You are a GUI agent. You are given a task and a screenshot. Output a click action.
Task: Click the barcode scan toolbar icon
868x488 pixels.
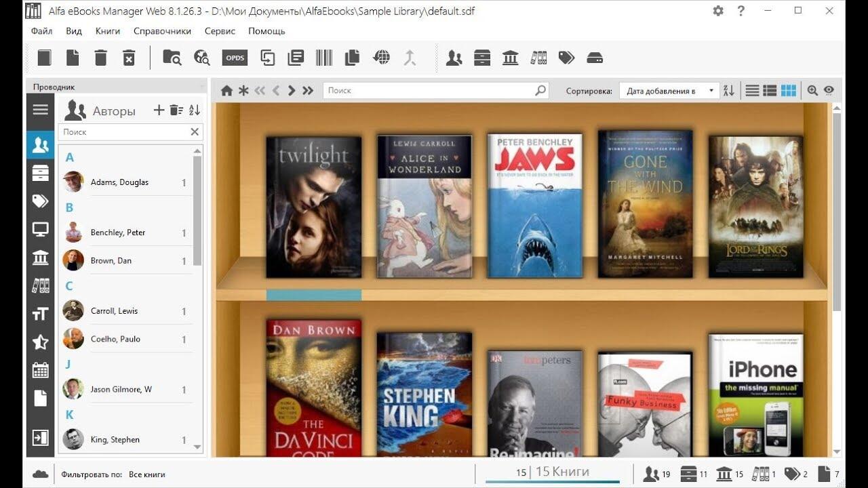click(x=323, y=58)
